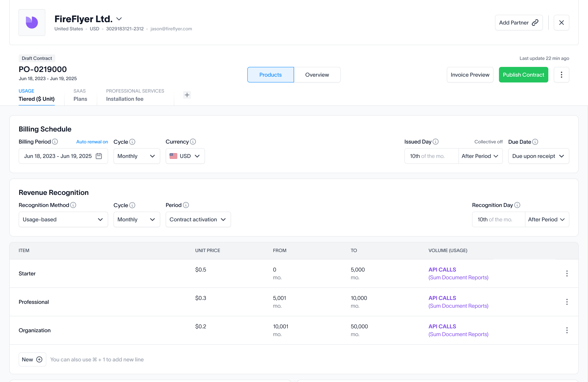
Task: Click the Publish Contract button
Action: [523, 75]
